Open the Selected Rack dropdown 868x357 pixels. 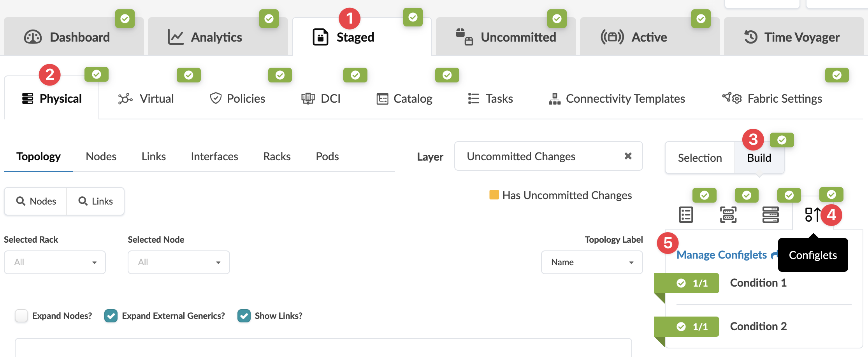[55, 262]
